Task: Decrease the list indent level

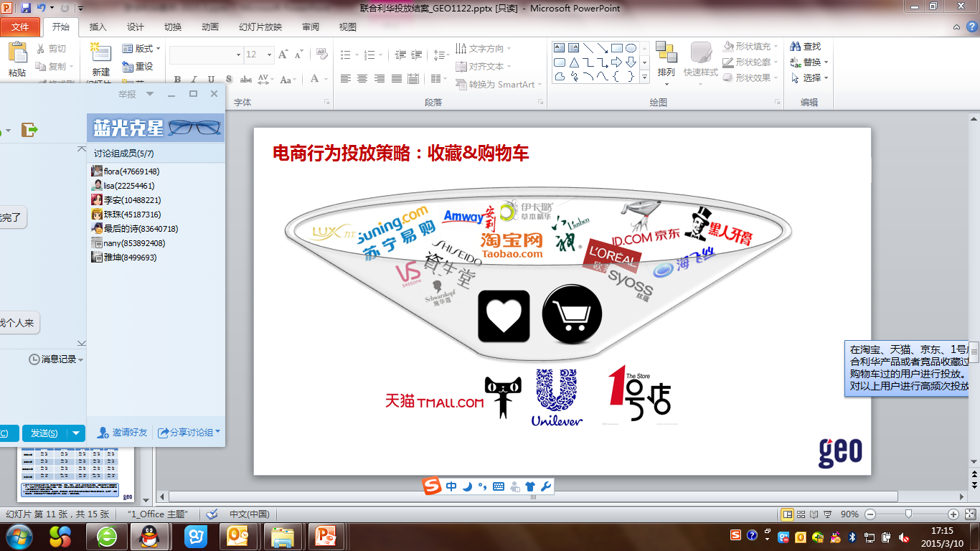Action: [400, 55]
